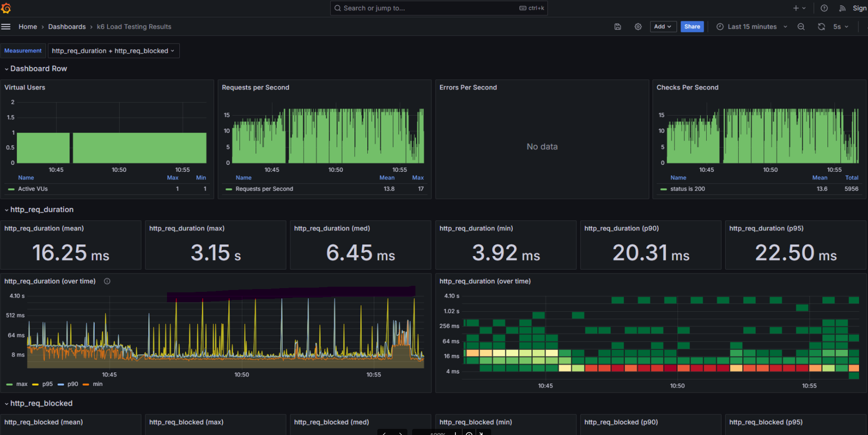Click http_req_duration (max) panel title
The image size is (868, 435).
(x=187, y=228)
